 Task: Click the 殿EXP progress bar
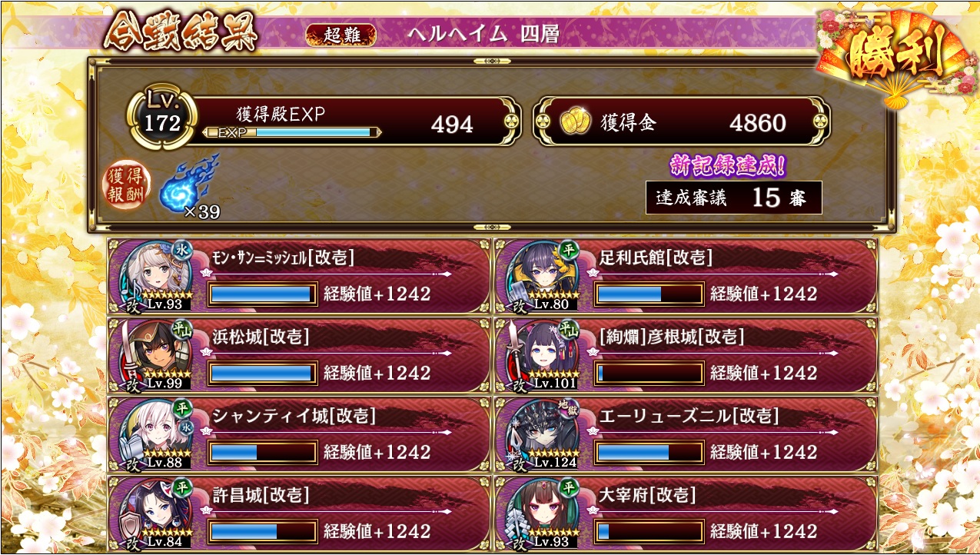294,132
